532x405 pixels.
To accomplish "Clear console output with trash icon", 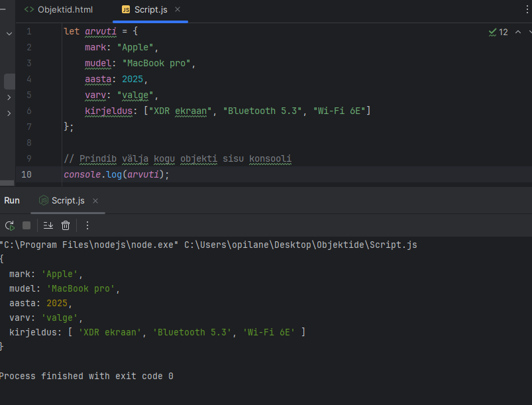I will pyautogui.click(x=66, y=225).
